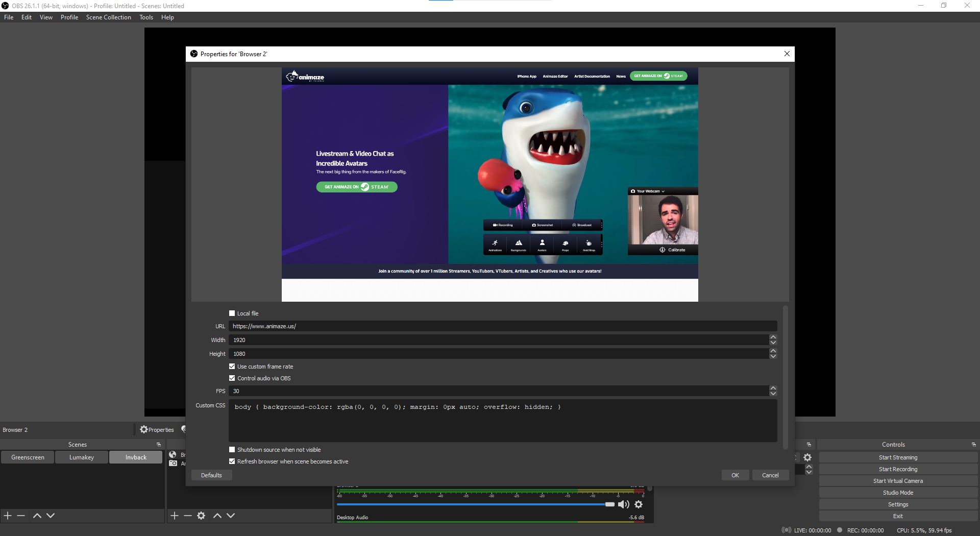Select the Lumakey scene
The height and width of the screenshot is (536, 980).
click(82, 457)
